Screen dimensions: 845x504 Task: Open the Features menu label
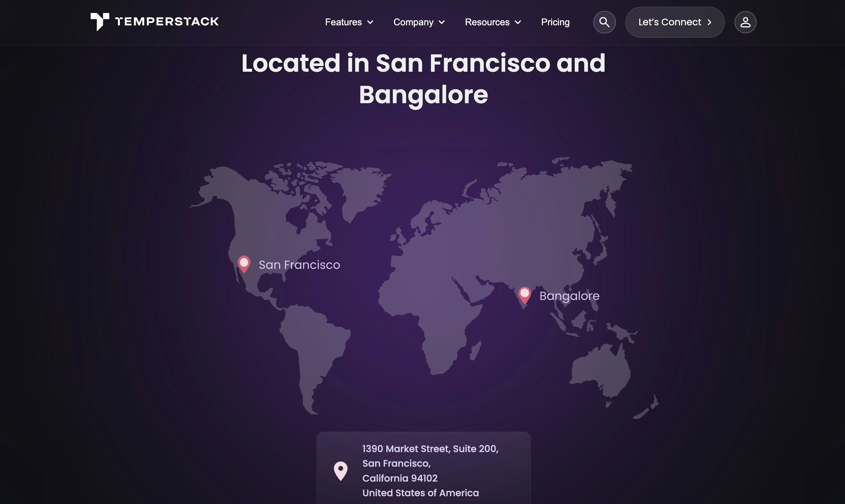click(x=343, y=22)
